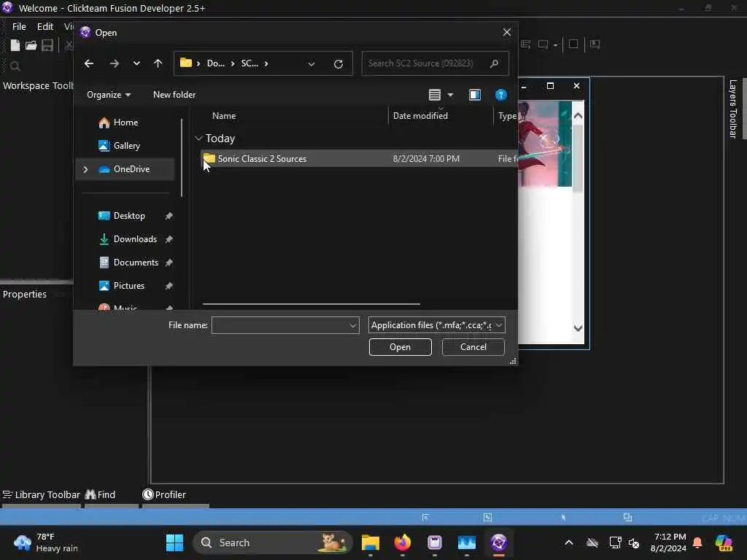747x560 pixels.
Task: Maximize the background welcome child window
Action: (550, 86)
